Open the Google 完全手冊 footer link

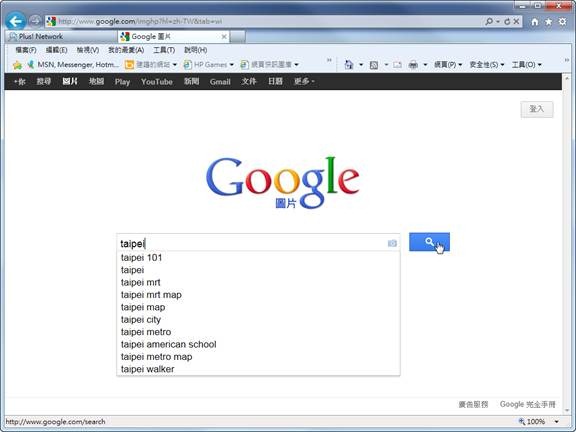pyautogui.click(x=528, y=404)
